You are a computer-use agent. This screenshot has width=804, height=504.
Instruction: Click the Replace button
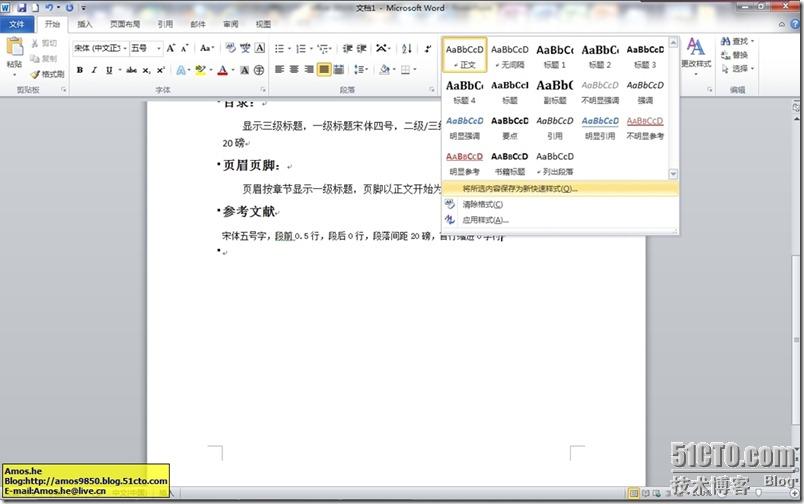tap(735, 55)
